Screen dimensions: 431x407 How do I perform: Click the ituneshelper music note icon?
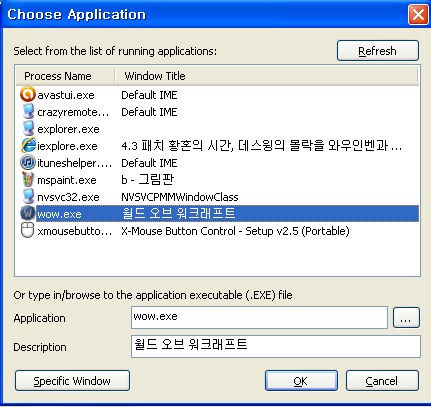tap(28, 163)
